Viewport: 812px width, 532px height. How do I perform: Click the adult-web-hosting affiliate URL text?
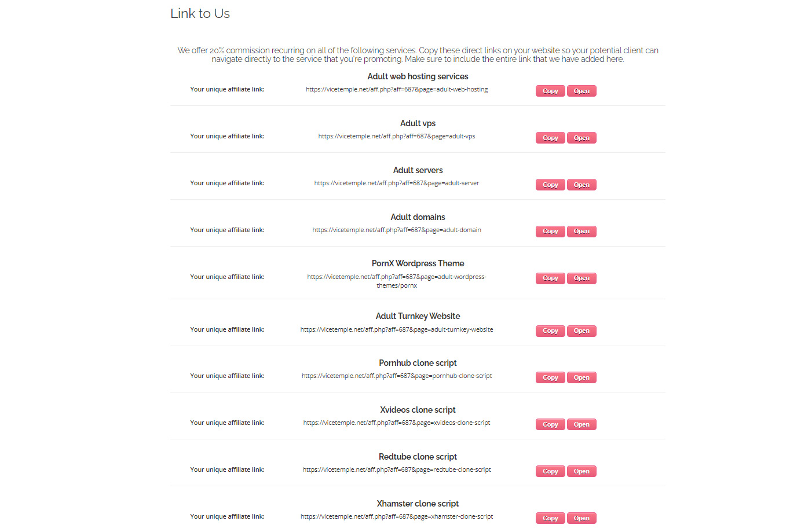[x=397, y=90]
